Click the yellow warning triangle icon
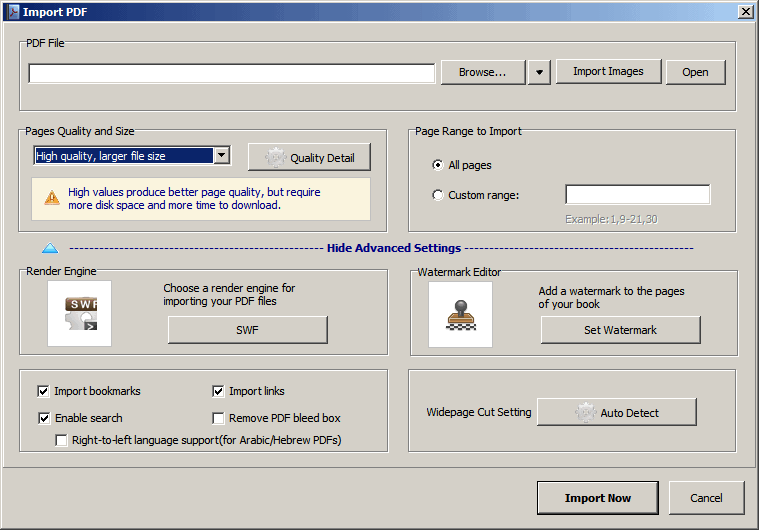Viewport: 759px width, 530px height. [x=52, y=198]
